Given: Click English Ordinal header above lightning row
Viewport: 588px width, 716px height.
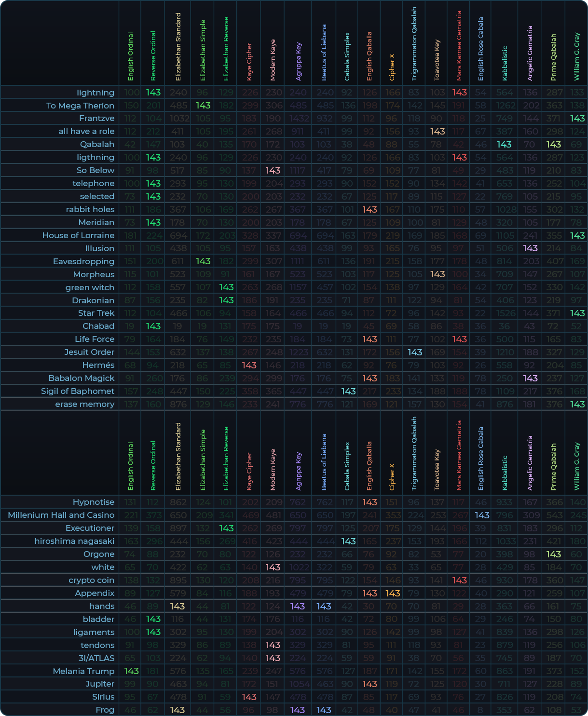Looking at the screenshot, I should [130, 56].
